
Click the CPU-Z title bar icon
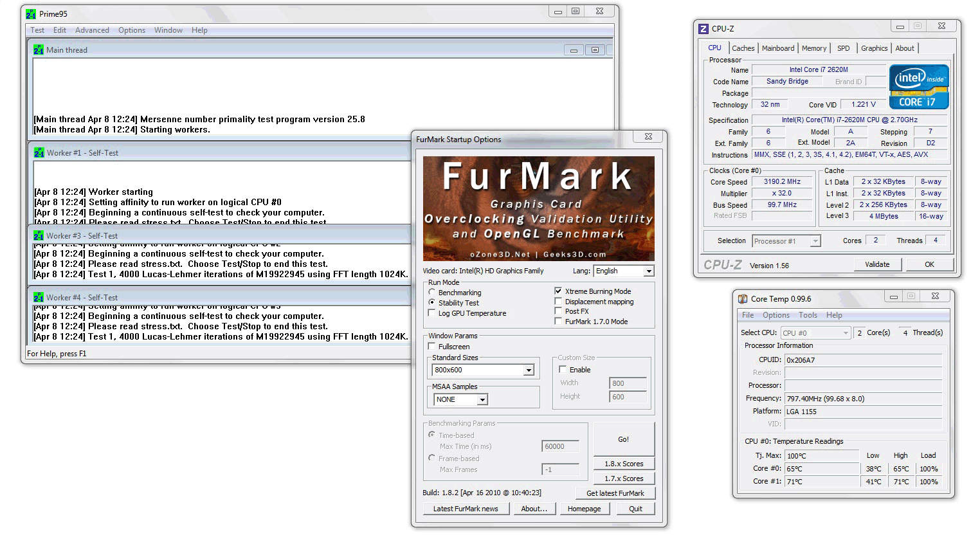703,28
